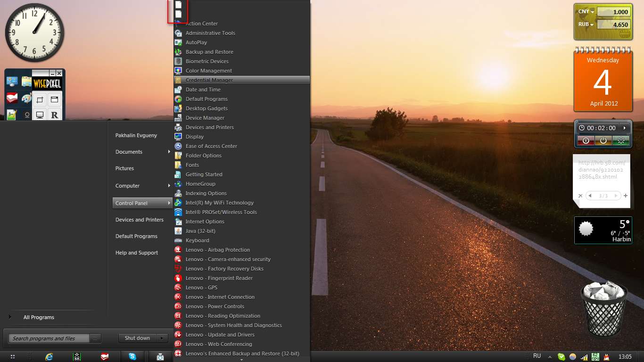Open the Pakhalin Evgueny user folder
644x362 pixels.
(136, 135)
